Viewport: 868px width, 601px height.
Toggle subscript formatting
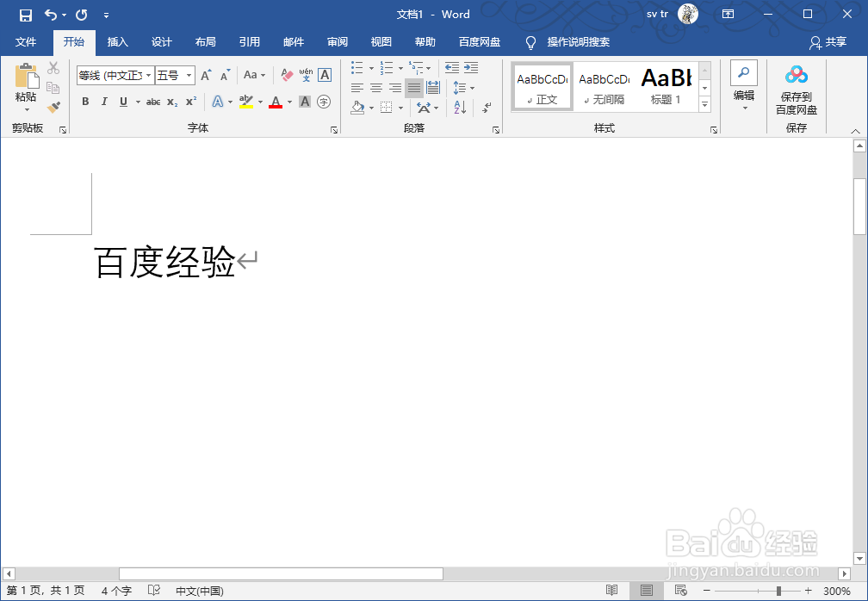[173, 102]
